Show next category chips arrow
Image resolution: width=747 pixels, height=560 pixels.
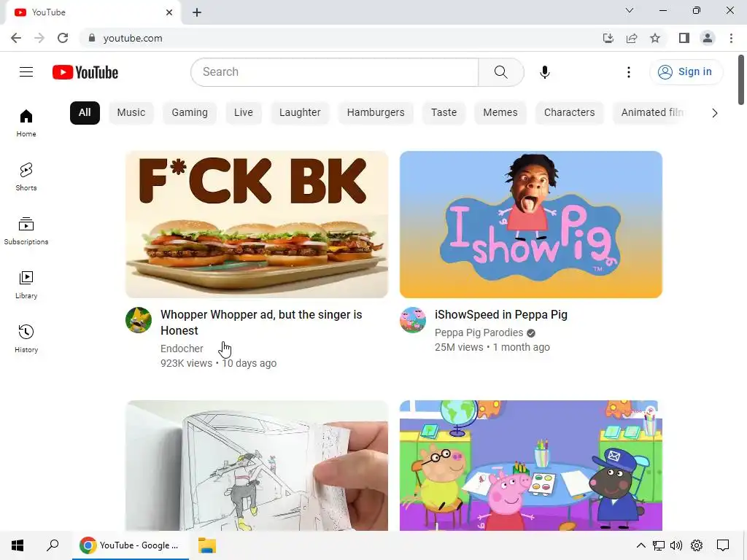714,113
